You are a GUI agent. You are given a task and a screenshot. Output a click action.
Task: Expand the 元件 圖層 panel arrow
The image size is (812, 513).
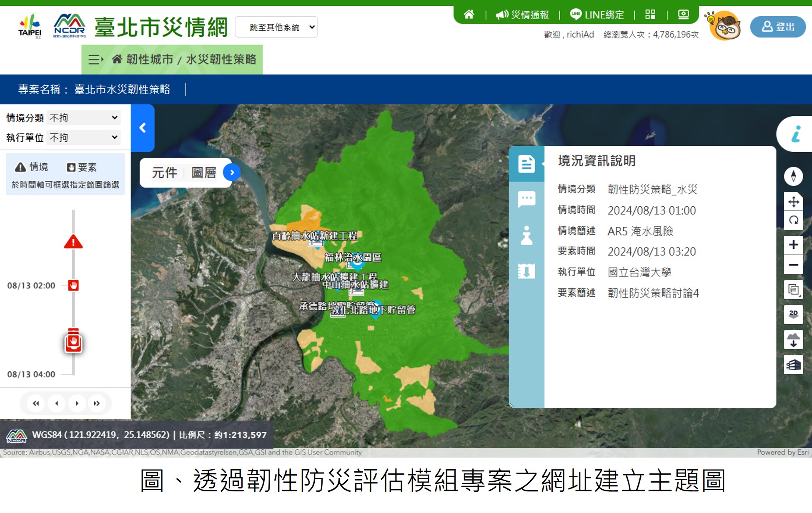pos(232,173)
